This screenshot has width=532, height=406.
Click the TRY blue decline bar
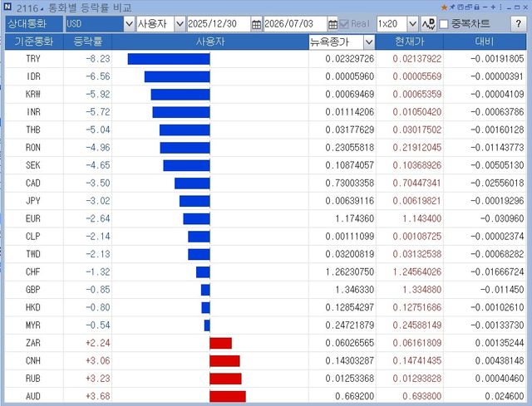click(x=169, y=59)
